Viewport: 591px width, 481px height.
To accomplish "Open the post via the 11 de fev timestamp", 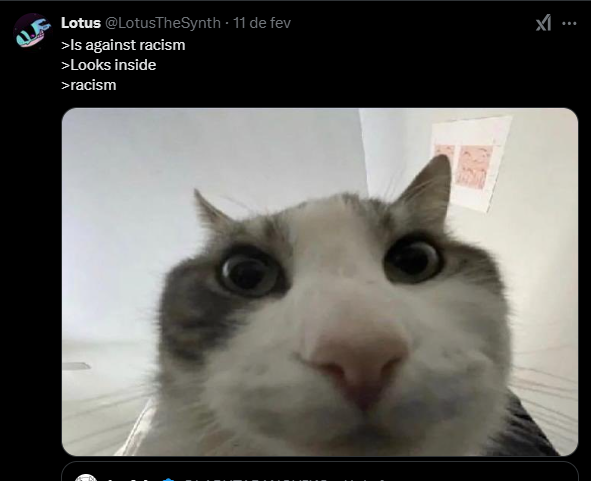I will click(x=262, y=23).
